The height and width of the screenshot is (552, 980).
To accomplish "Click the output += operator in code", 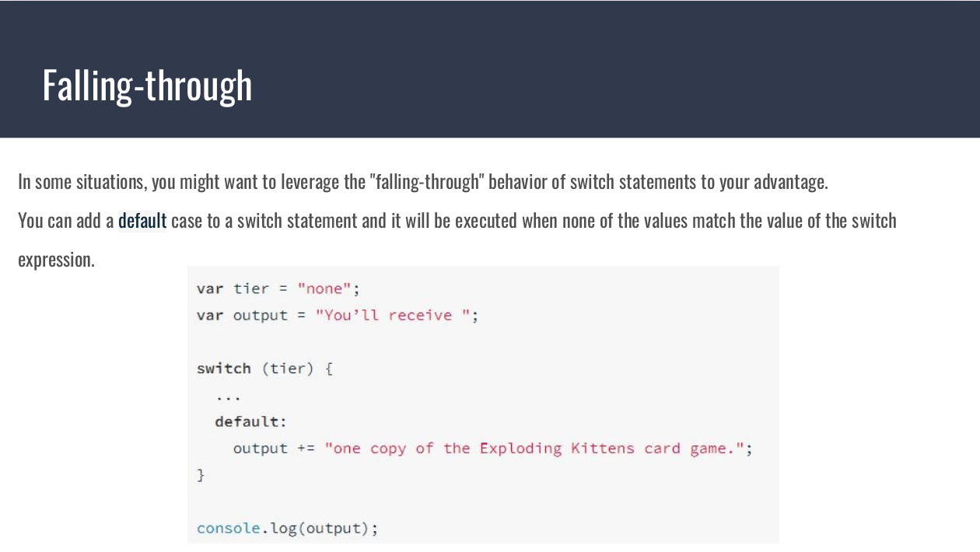I will [306, 449].
